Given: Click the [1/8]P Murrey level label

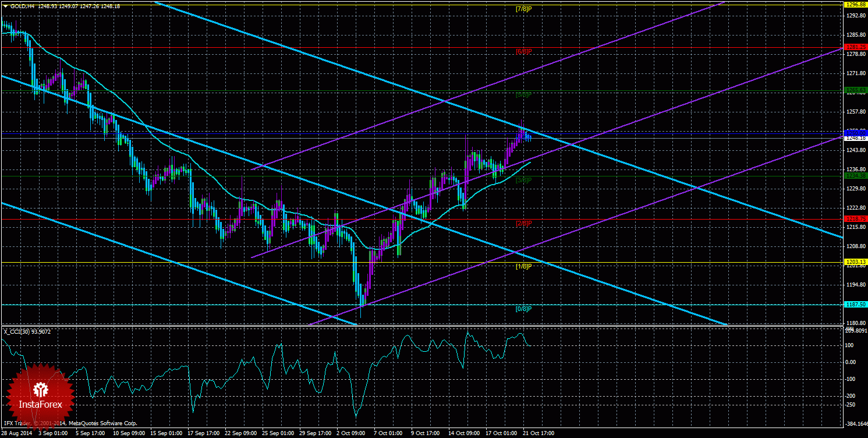Looking at the screenshot, I should [x=524, y=266].
